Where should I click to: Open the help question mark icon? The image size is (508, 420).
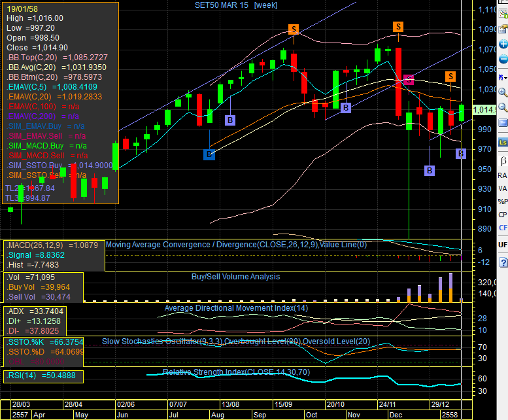[503, 262]
